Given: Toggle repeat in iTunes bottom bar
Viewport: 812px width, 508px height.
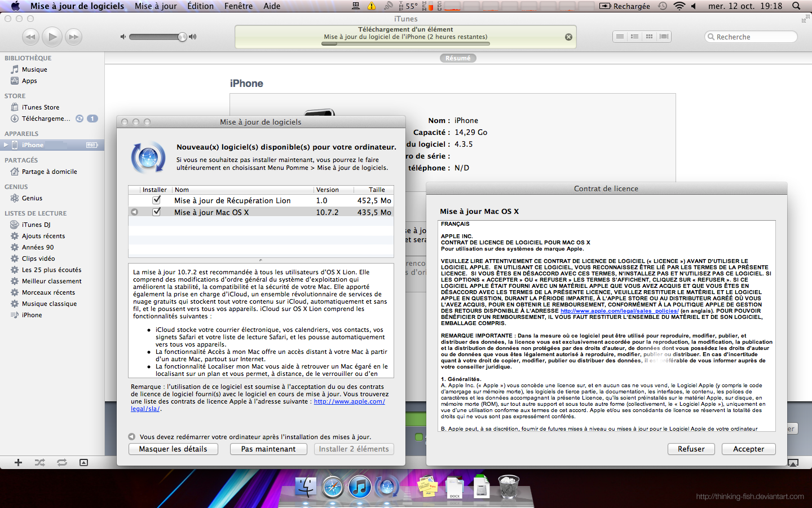Looking at the screenshot, I should coord(61,462).
